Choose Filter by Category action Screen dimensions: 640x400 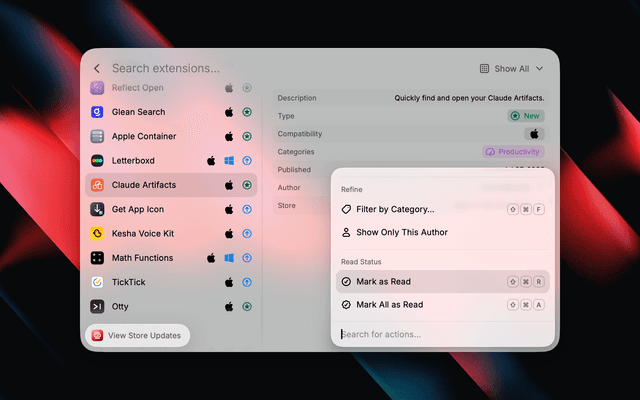point(442,209)
